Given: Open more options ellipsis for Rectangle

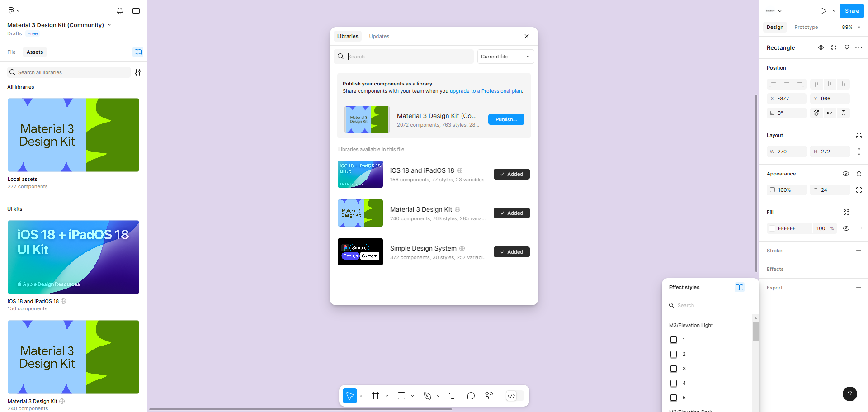Looking at the screenshot, I should pos(859,47).
